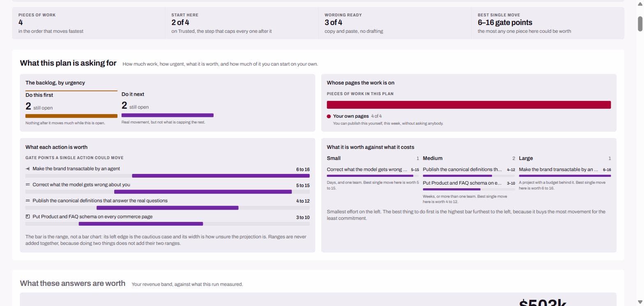This screenshot has height=306, width=644.
Task: Select the "Do this first" urgency tab
Action: [71, 108]
